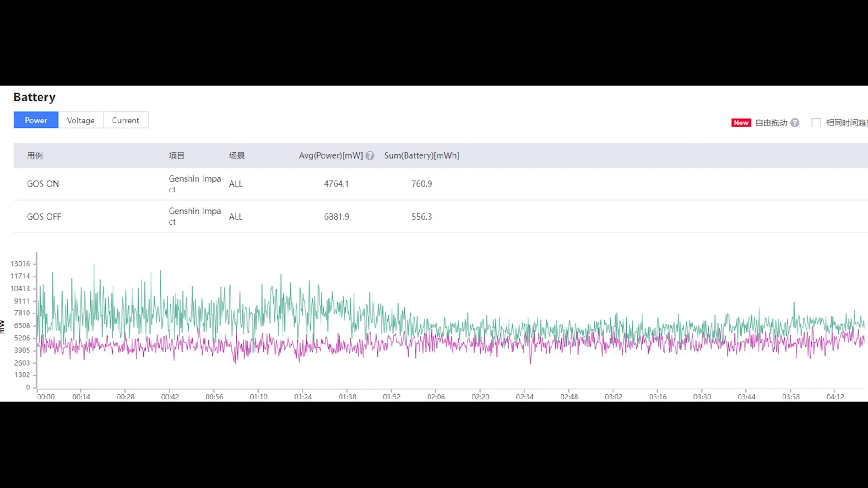Click the help icon beside Avg(Power)[mW]
The image size is (868, 488).
point(370,155)
